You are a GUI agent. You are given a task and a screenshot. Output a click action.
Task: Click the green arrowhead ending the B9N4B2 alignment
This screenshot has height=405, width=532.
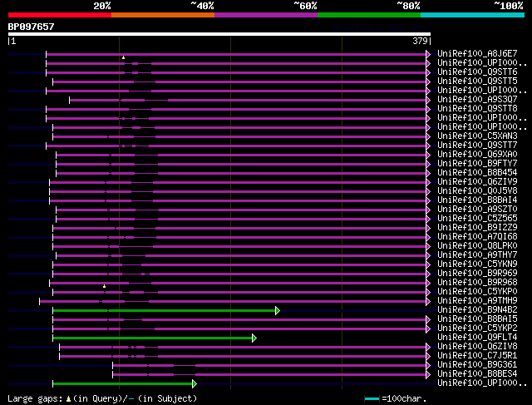(278, 311)
